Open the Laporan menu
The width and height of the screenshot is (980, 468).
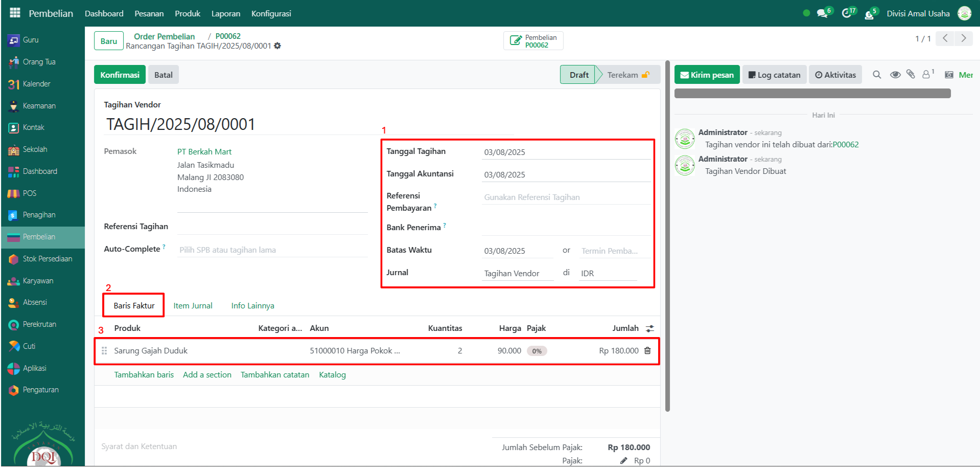(225, 13)
